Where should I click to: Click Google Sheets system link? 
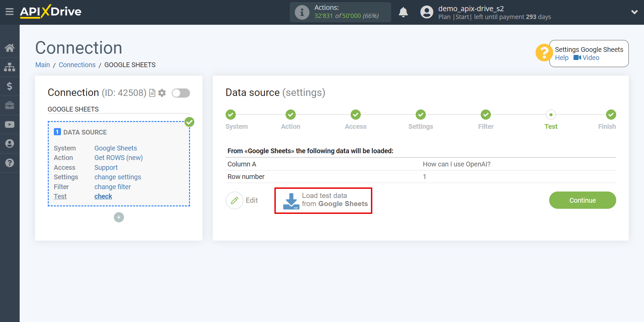click(116, 148)
